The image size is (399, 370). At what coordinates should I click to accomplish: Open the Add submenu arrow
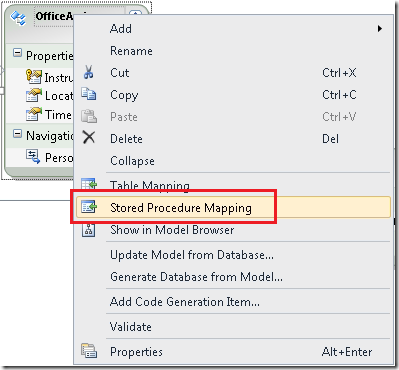click(x=380, y=29)
